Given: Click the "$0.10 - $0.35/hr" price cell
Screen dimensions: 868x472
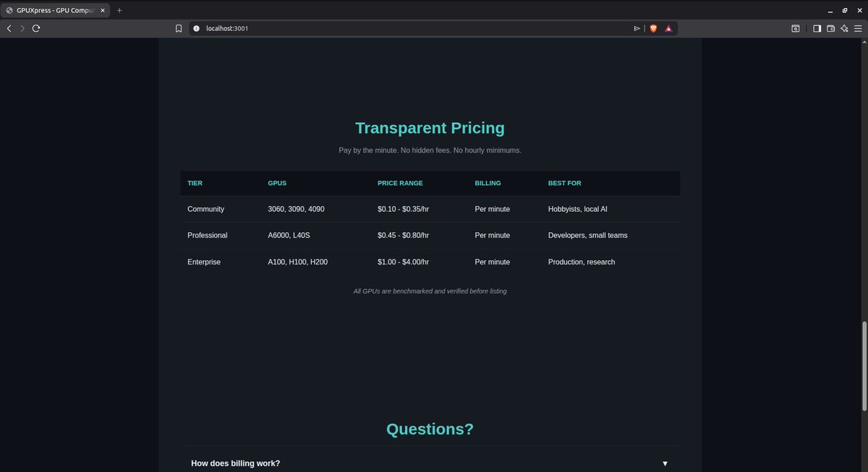Looking at the screenshot, I should (x=403, y=209).
